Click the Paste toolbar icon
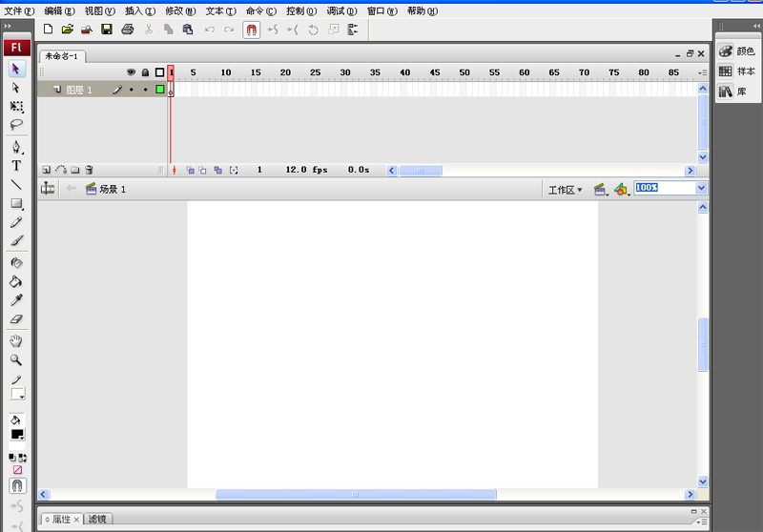 [x=188, y=30]
